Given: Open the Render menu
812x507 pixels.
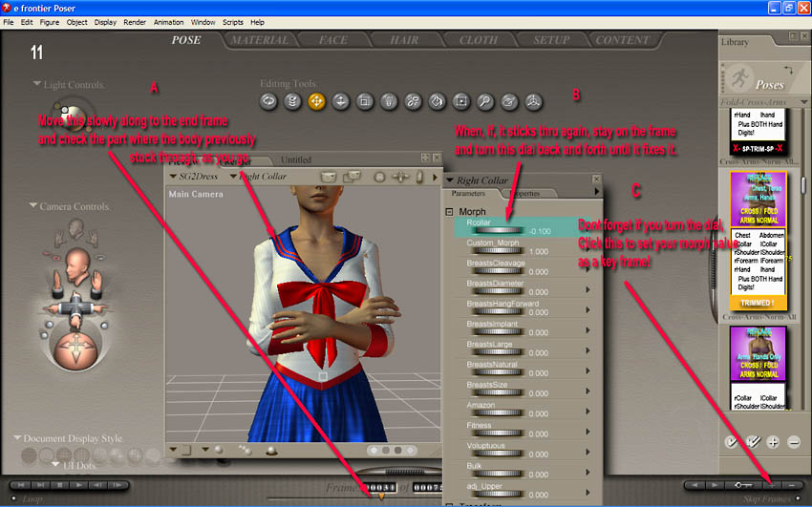Looking at the screenshot, I should tap(135, 22).
